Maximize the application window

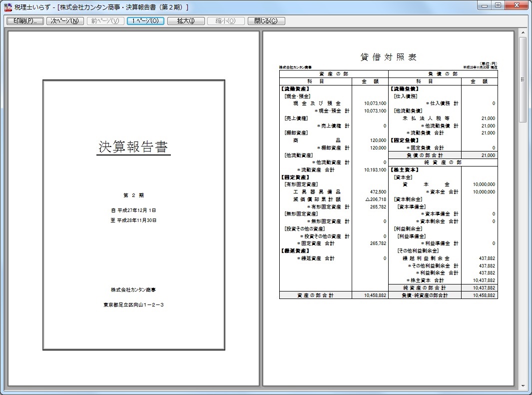498,5
